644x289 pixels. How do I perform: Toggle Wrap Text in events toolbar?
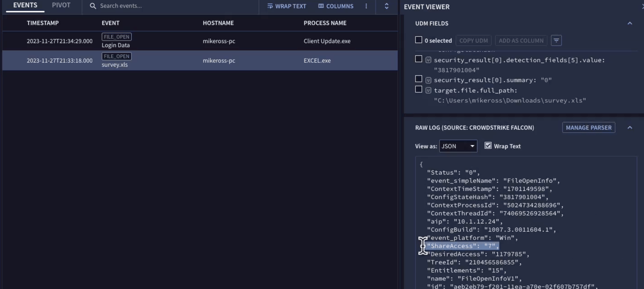point(287,6)
